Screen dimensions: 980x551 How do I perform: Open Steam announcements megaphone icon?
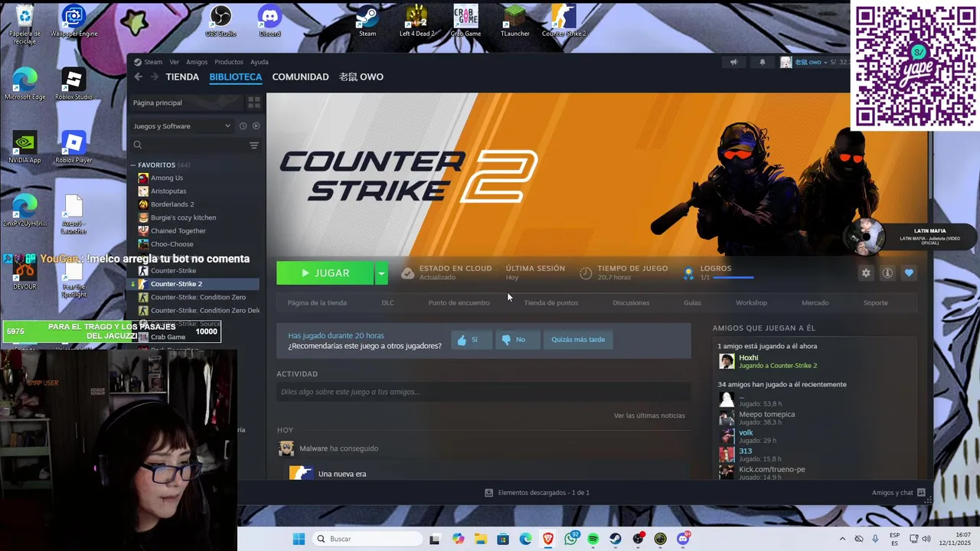733,62
